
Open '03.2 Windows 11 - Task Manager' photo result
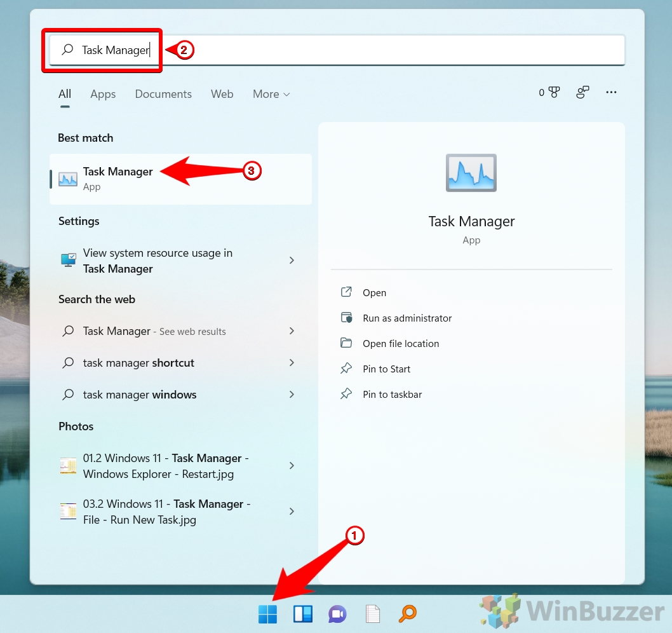tap(180, 511)
